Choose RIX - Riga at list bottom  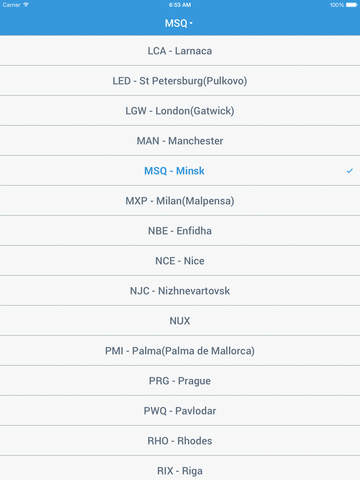click(x=180, y=468)
